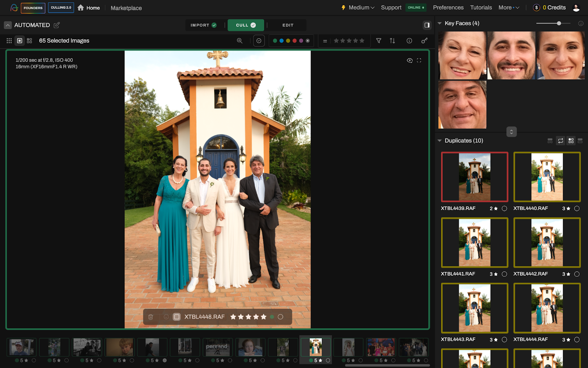The width and height of the screenshot is (588, 368).
Task: Toggle the checkmark circle button in the toolbar
Action: 259,40
